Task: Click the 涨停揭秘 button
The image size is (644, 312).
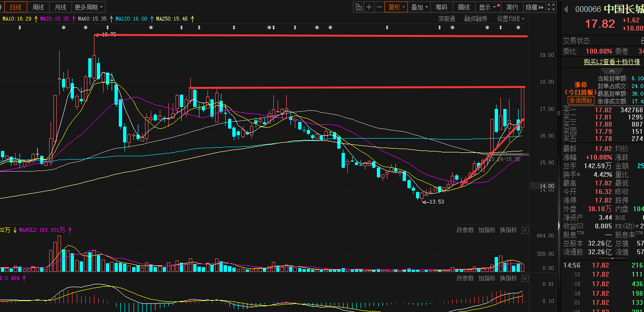Action: click(x=580, y=100)
